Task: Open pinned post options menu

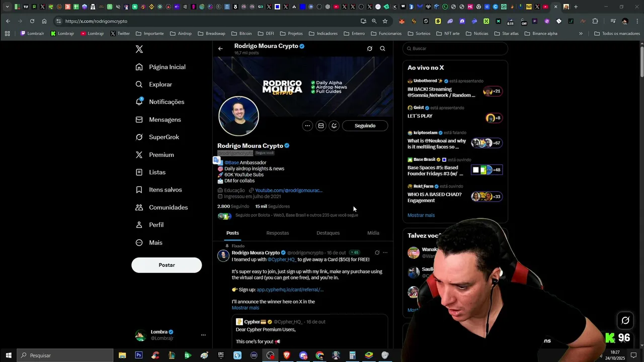Action: tap(385, 253)
